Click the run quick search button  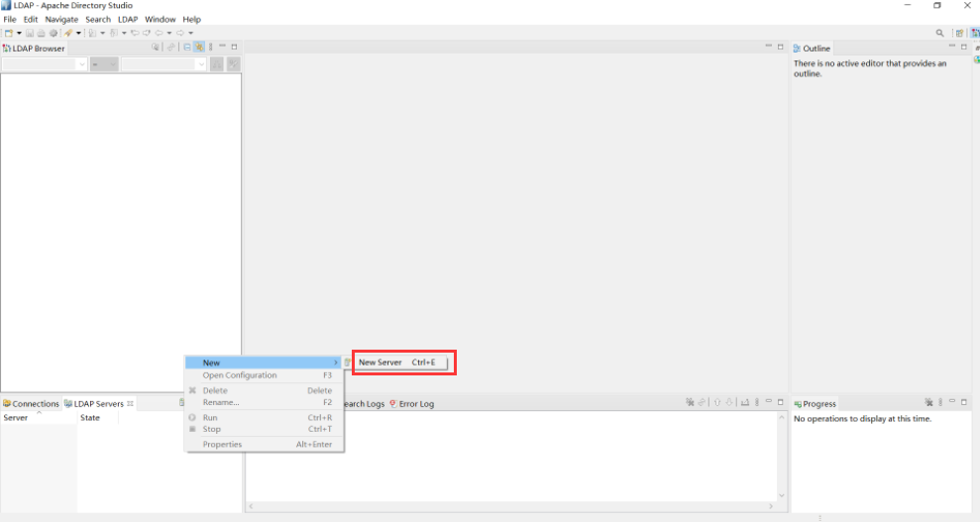click(x=217, y=64)
